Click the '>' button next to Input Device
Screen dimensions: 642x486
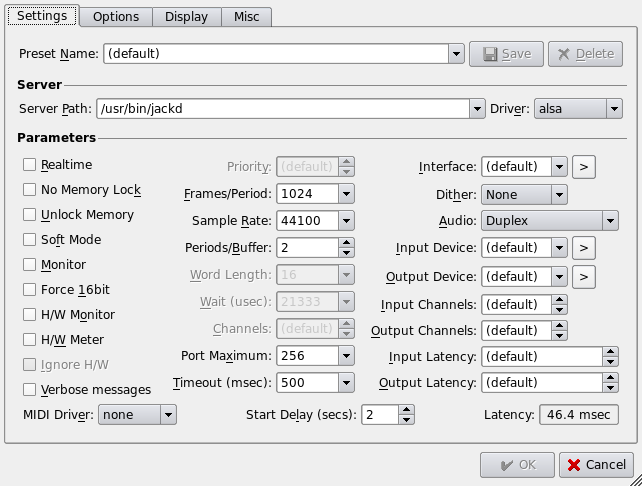pyautogui.click(x=585, y=247)
